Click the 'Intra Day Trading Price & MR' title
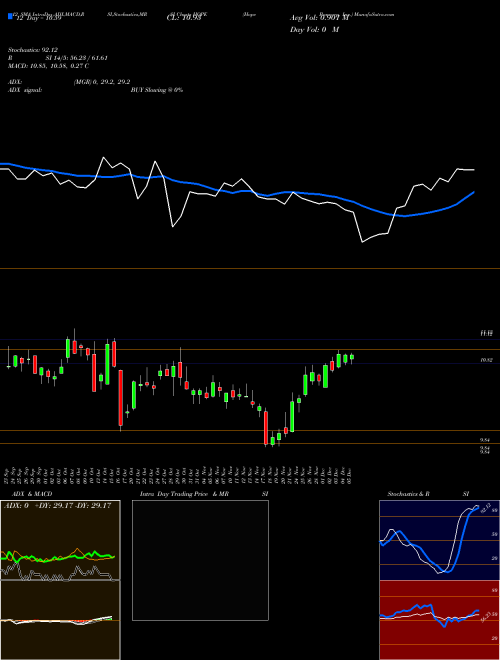The width and height of the screenshot is (500, 660). pos(184,494)
